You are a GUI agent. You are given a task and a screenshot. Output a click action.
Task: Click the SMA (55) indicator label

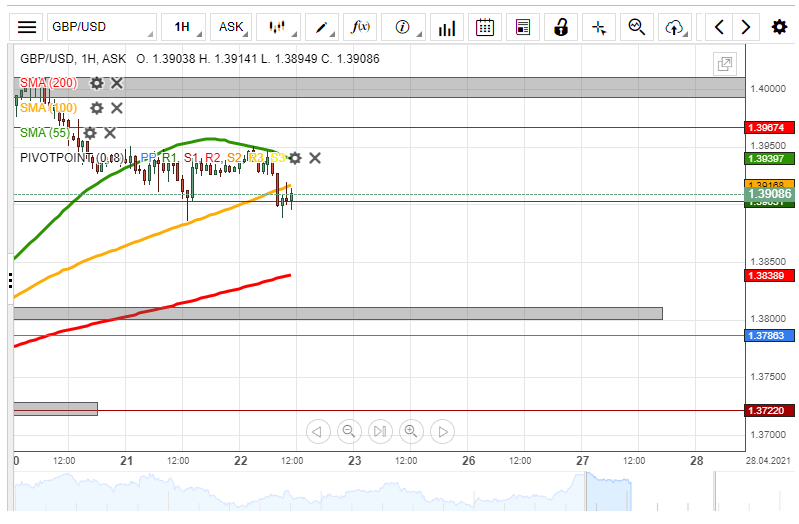click(x=45, y=133)
